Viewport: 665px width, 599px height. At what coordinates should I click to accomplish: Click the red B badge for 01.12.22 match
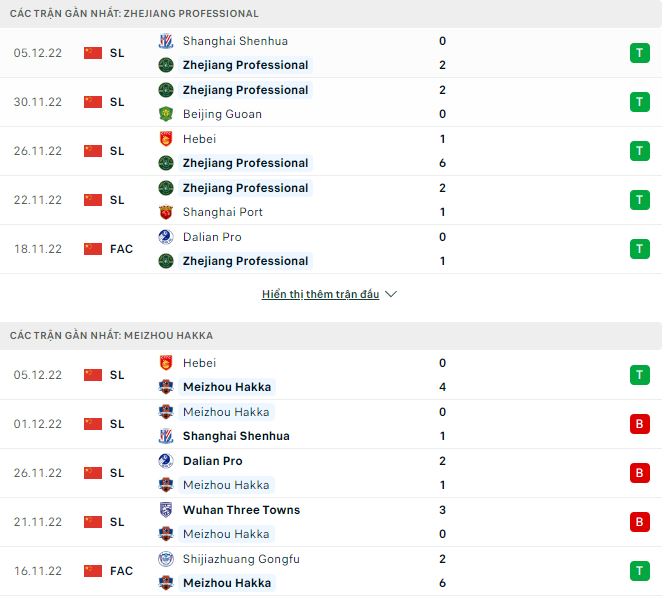[x=638, y=424]
